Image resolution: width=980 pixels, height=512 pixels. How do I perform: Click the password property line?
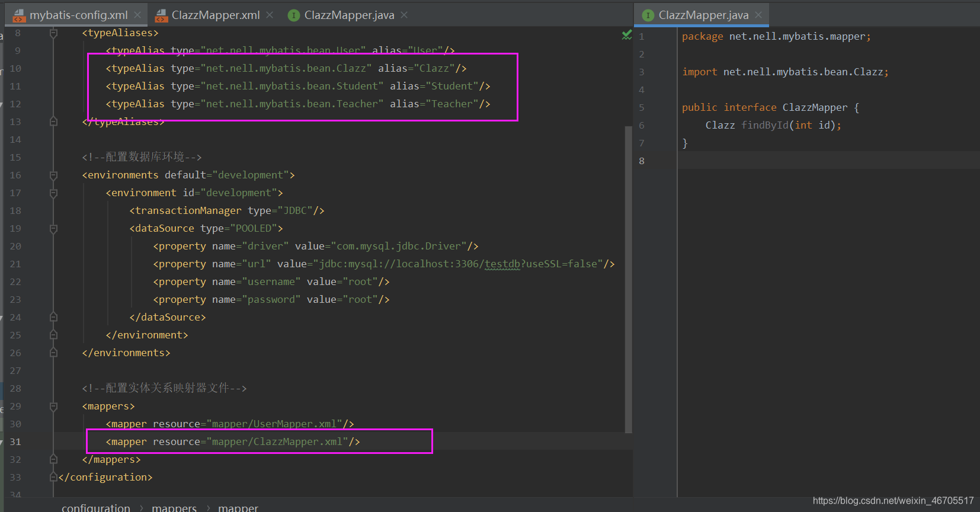click(271, 299)
